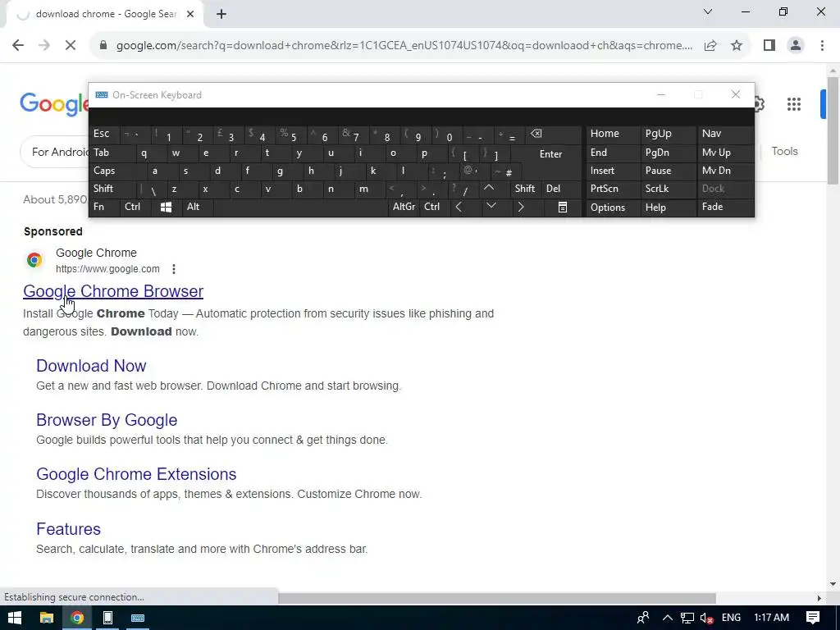Click the Enter key on keyboard
Viewport: 840px width, 630px height.
click(550, 154)
